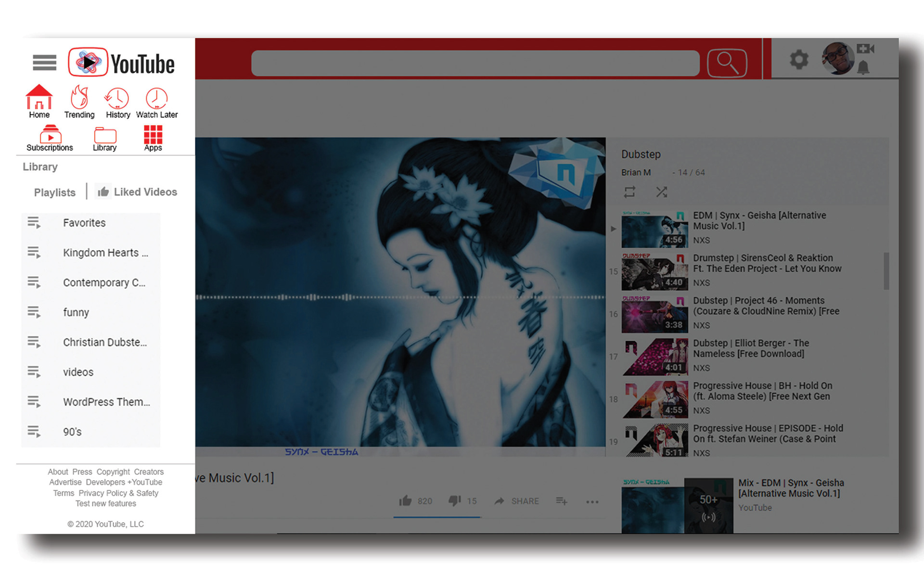Click the Dubstep playlist title
924x576 pixels.
point(641,154)
